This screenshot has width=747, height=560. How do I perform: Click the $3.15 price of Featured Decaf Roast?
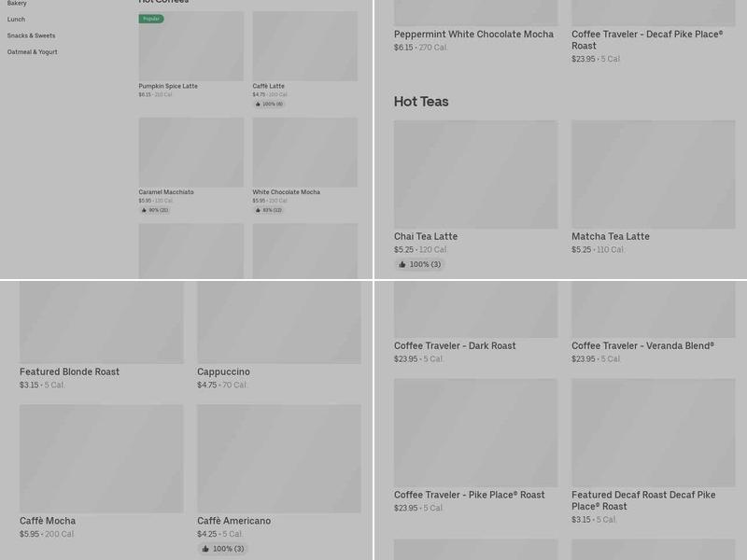pyautogui.click(x=581, y=520)
